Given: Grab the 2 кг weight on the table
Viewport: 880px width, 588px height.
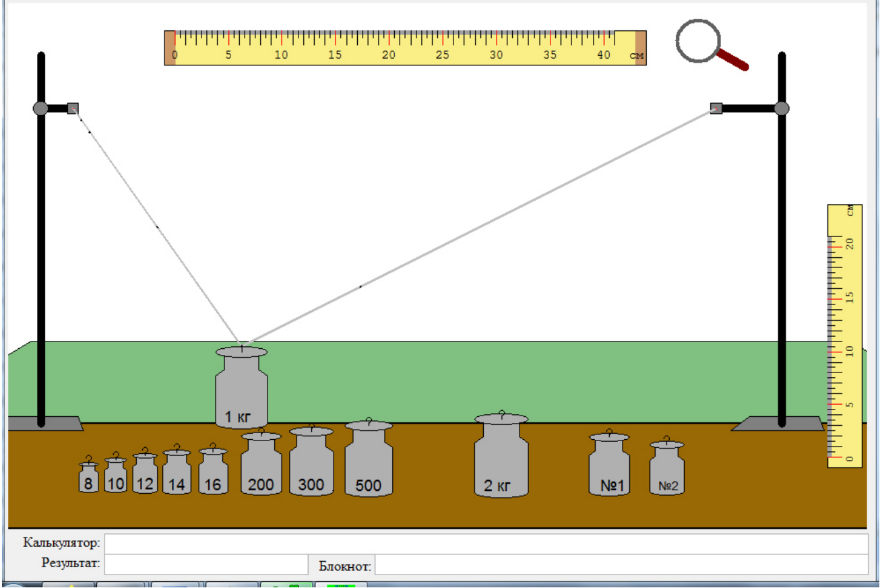Looking at the screenshot, I should coord(501,455).
